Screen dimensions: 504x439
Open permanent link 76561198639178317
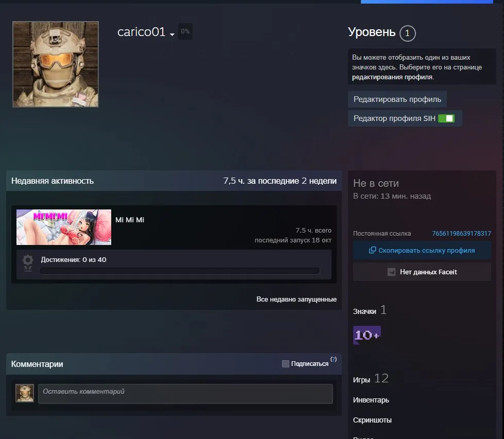pyautogui.click(x=461, y=234)
